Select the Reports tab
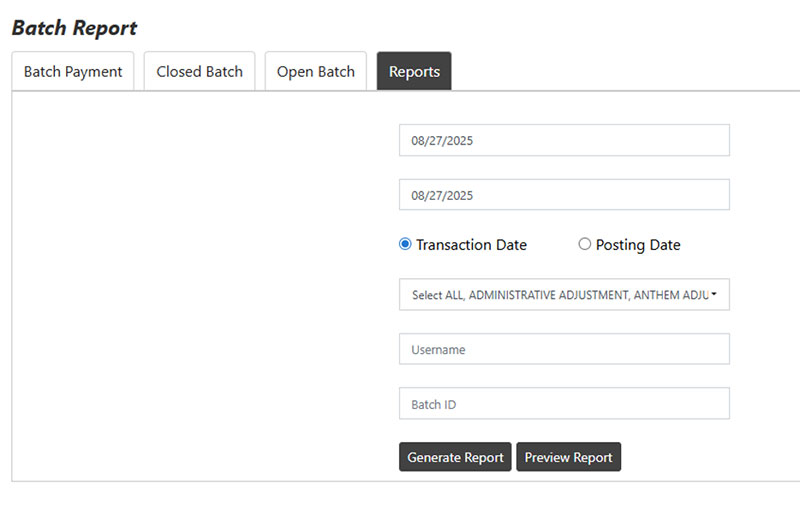The image size is (800, 532). [414, 72]
